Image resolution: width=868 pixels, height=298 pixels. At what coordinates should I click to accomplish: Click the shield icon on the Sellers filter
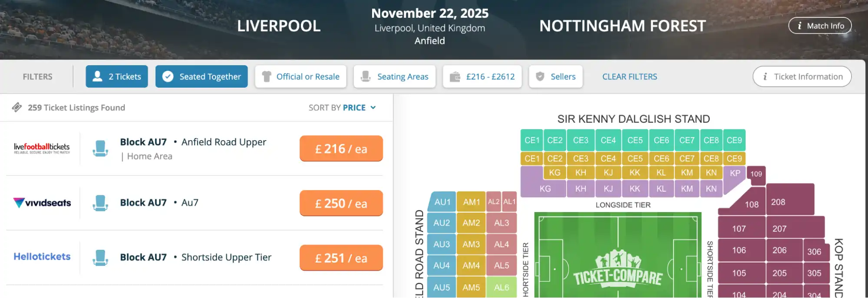click(540, 76)
